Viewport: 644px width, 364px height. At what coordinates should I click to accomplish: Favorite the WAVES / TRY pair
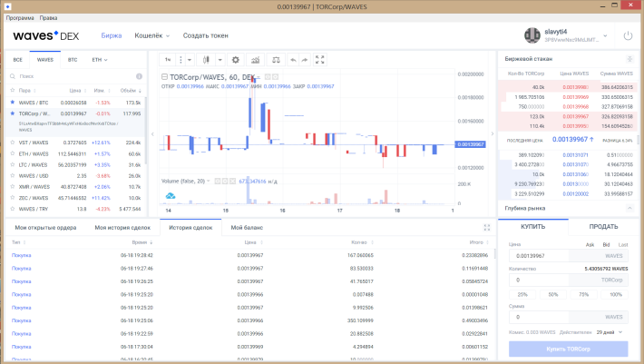click(x=13, y=209)
